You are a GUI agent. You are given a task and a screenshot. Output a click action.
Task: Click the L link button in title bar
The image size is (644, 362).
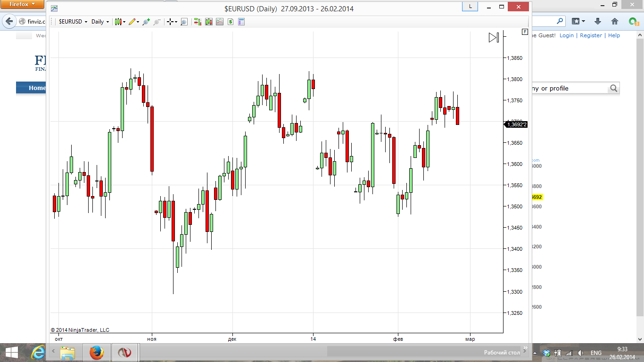click(471, 7)
